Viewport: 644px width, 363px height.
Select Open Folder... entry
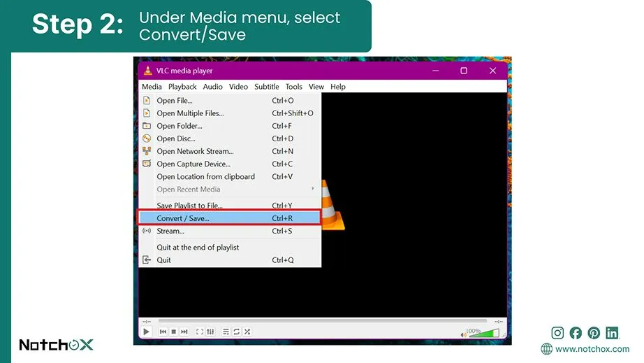pyautogui.click(x=230, y=126)
